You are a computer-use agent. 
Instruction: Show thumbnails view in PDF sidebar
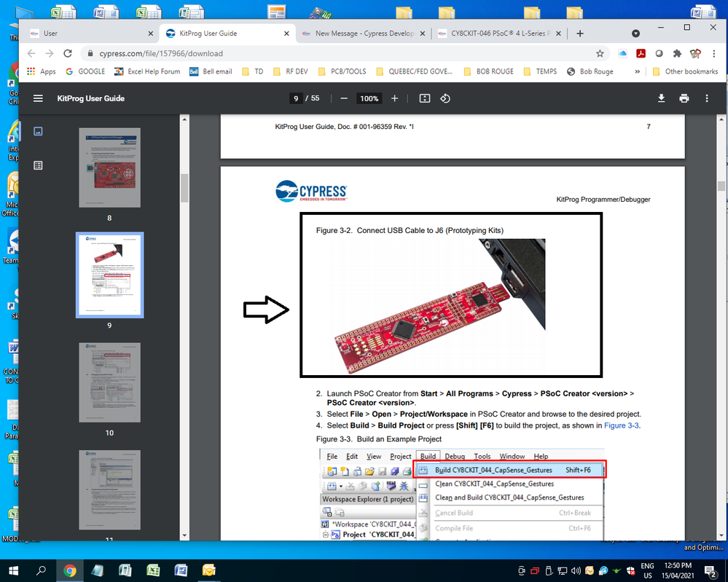click(x=38, y=131)
